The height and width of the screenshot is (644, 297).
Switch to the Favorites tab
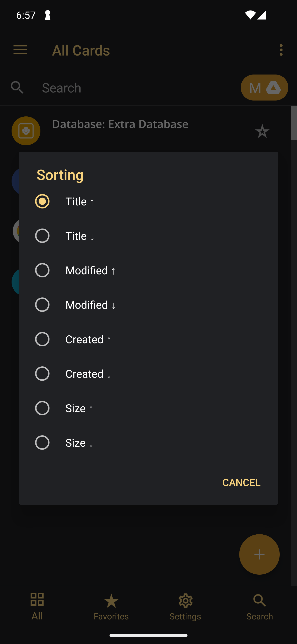pos(111,606)
